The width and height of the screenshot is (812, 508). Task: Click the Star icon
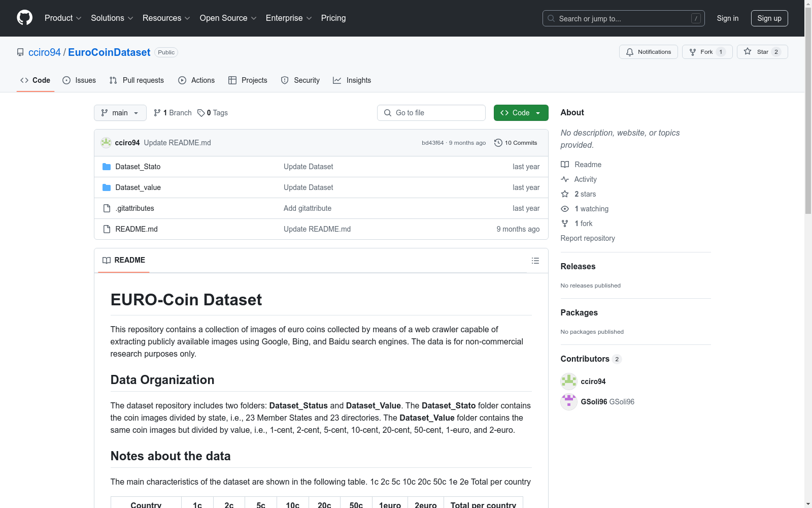click(748, 51)
